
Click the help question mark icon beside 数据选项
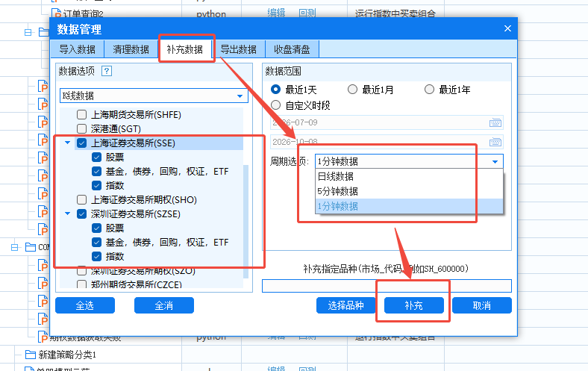click(107, 71)
